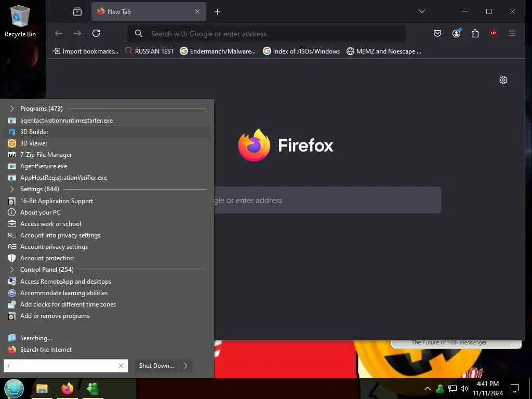Viewport: 532px width, 399px height.
Task: Launch 3D Builder from results
Action: point(107,132)
